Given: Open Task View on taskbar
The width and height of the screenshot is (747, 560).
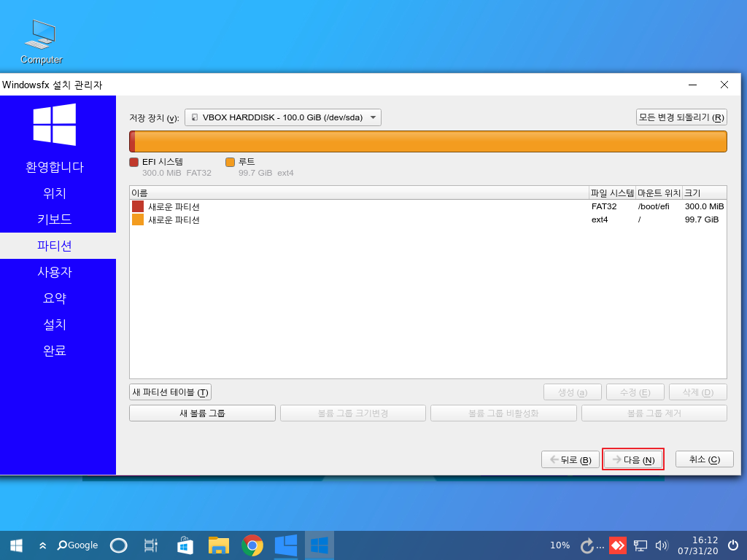Looking at the screenshot, I should pos(151,545).
